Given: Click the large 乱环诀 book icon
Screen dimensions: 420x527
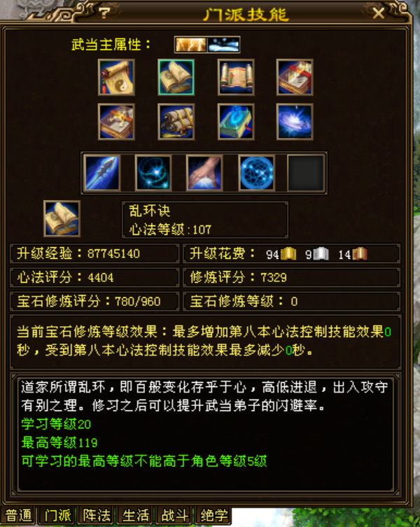Looking at the screenshot, I should click(x=62, y=219).
